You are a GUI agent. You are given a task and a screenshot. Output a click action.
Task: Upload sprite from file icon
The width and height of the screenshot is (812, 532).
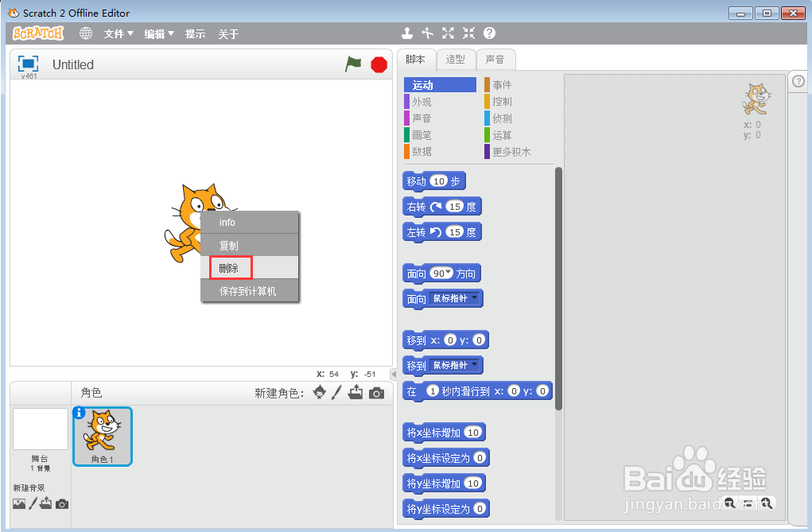[355, 393]
